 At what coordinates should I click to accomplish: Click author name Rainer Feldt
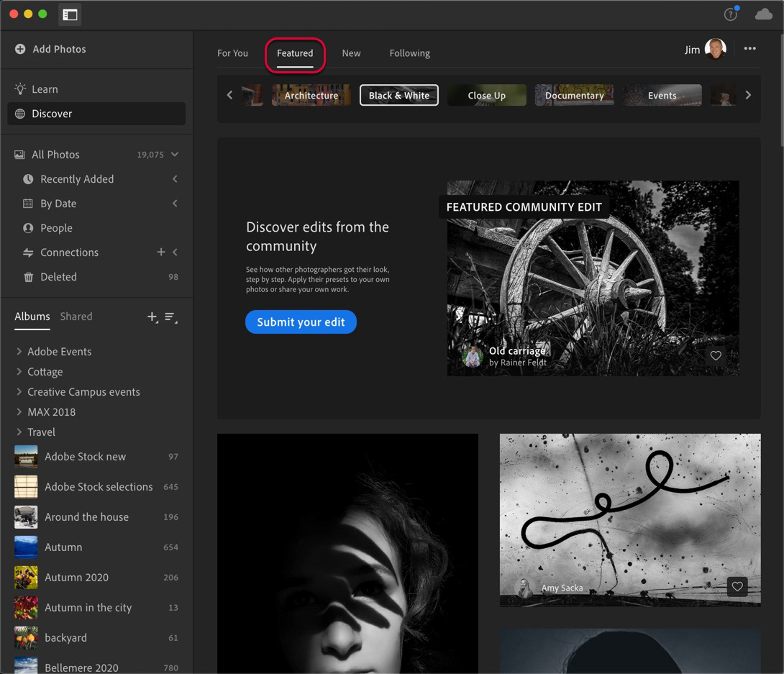coord(524,363)
